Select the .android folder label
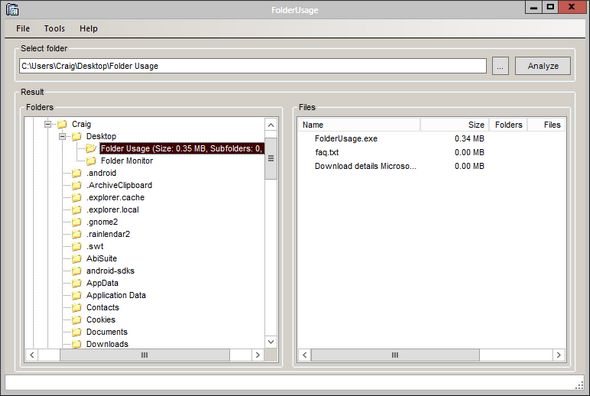590x396 pixels. [x=101, y=173]
